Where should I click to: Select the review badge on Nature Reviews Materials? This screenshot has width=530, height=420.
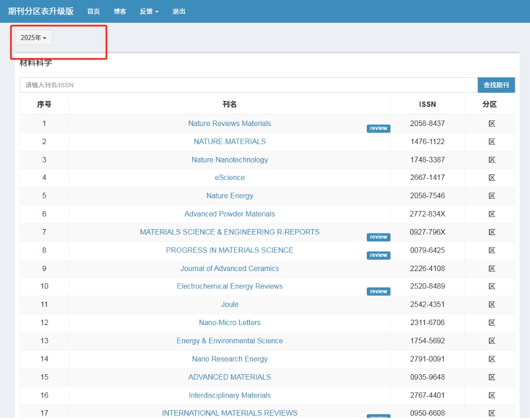pyautogui.click(x=378, y=128)
